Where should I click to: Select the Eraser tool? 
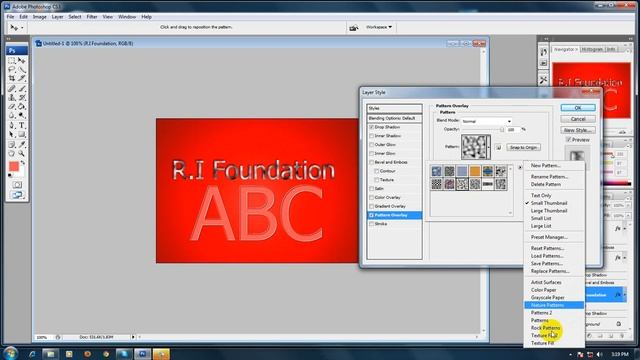tap(12, 107)
